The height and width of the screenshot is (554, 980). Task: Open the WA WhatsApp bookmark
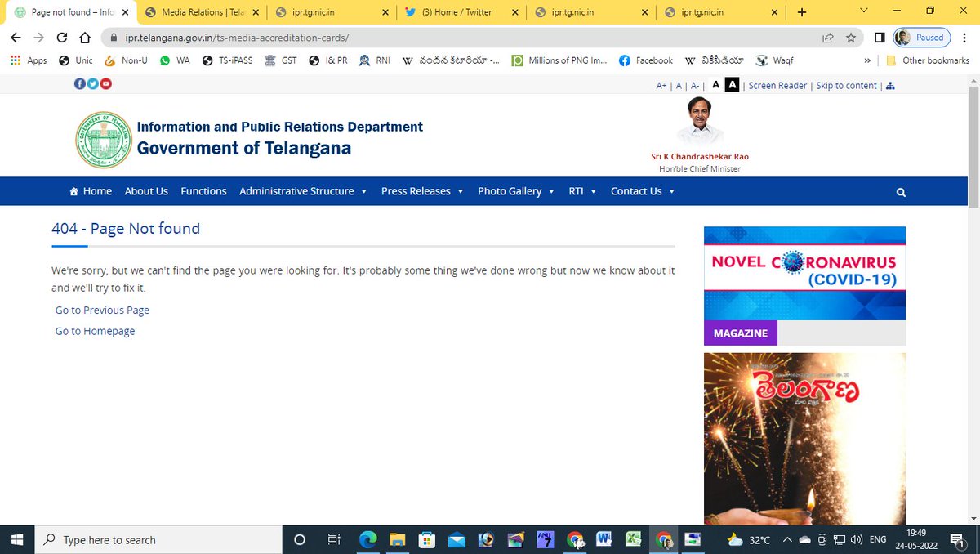(x=175, y=60)
